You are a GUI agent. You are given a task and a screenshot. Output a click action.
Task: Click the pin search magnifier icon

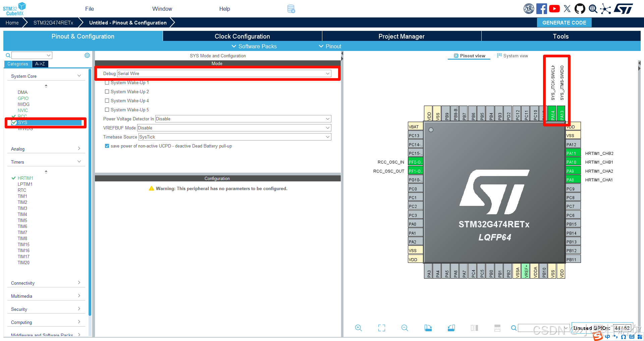pos(514,328)
